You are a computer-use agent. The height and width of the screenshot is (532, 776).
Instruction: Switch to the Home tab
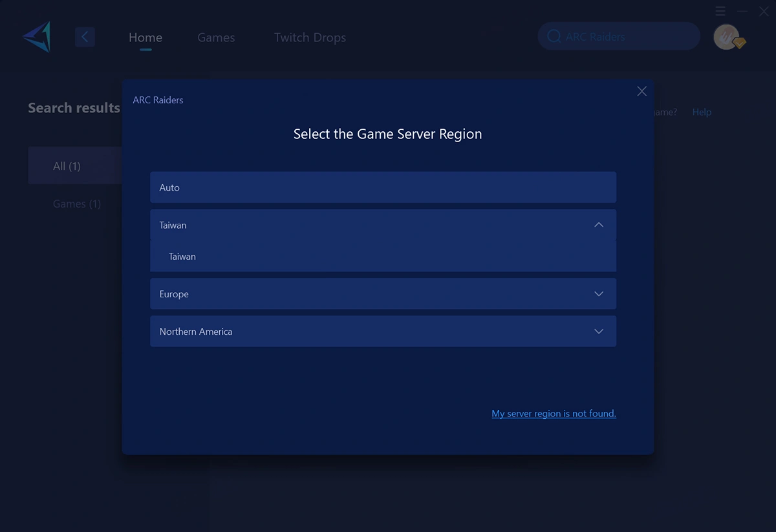point(145,37)
